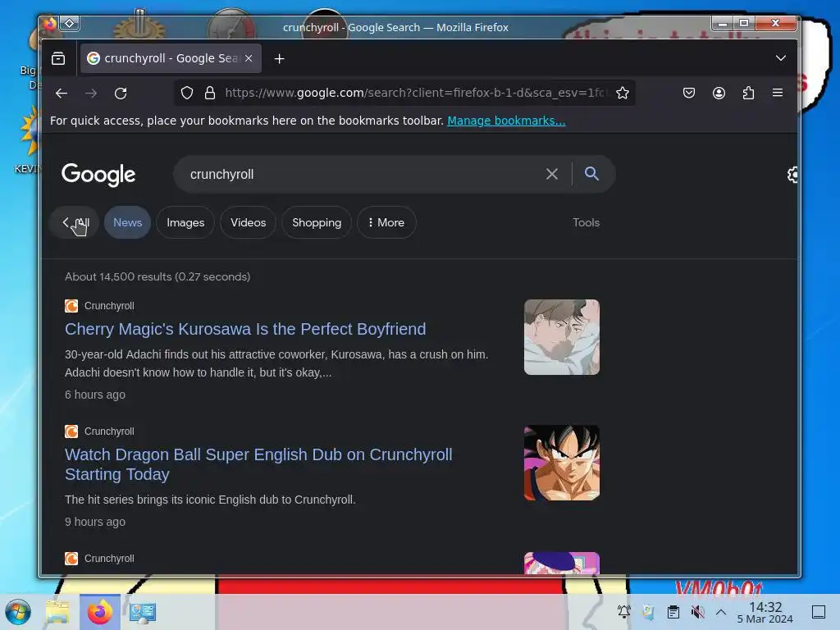Bookmark this page with the star icon
The image size is (840, 630).
pos(622,94)
